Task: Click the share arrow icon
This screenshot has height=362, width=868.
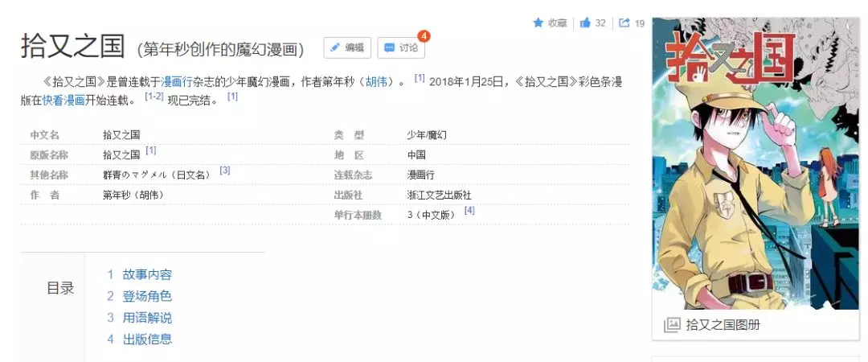Action: pos(624,23)
